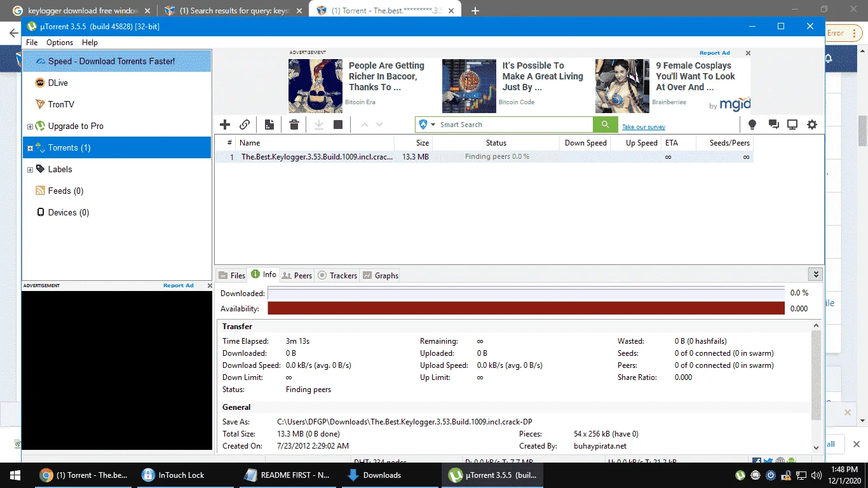Click the Create New Torrent icon
The image size is (868, 488).
click(269, 125)
